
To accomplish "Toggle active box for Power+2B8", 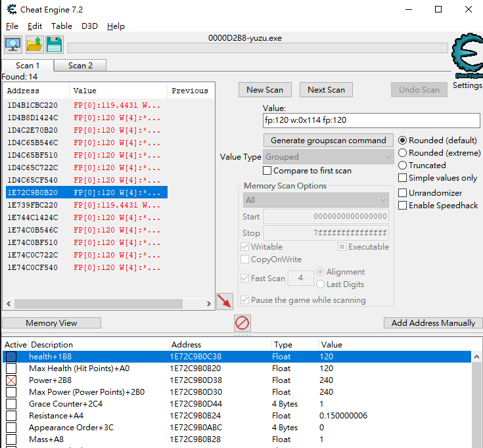I will (11, 380).
